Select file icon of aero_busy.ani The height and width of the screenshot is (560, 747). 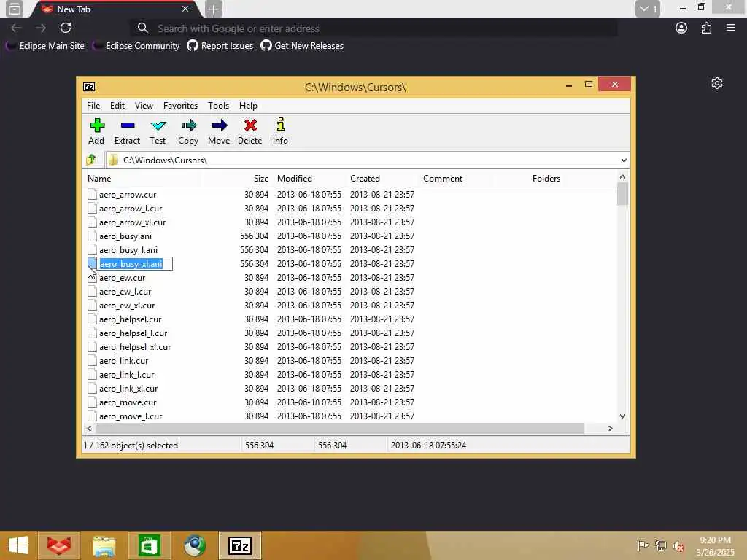[x=92, y=236]
